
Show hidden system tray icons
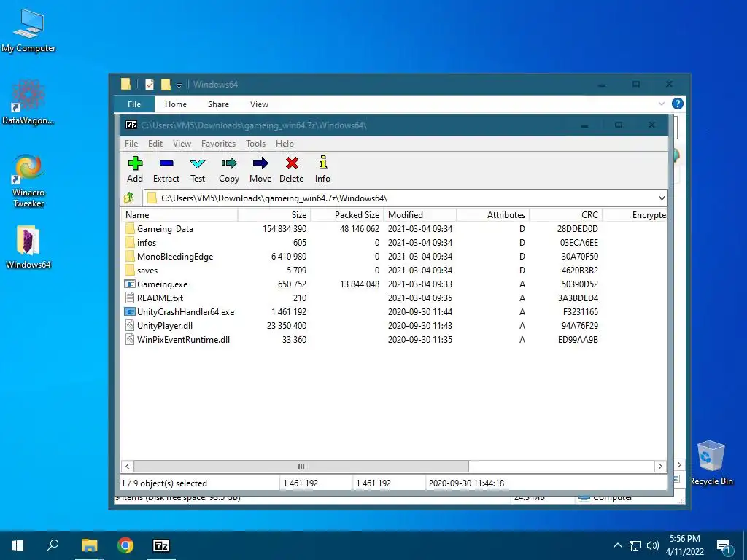617,545
